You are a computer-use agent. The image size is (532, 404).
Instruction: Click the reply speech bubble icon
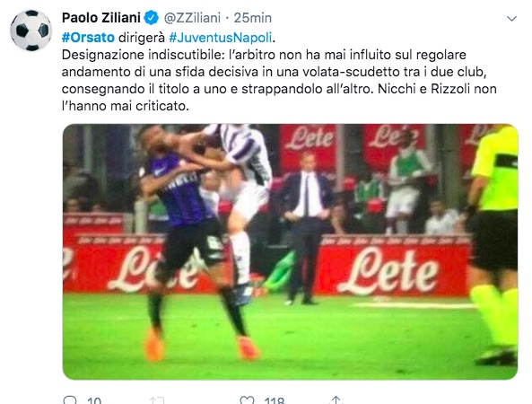click(70, 400)
